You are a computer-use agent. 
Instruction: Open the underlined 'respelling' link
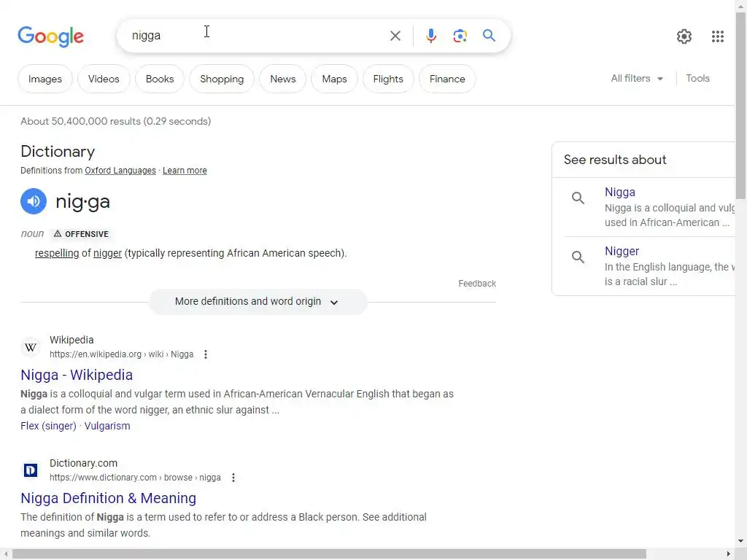[57, 253]
